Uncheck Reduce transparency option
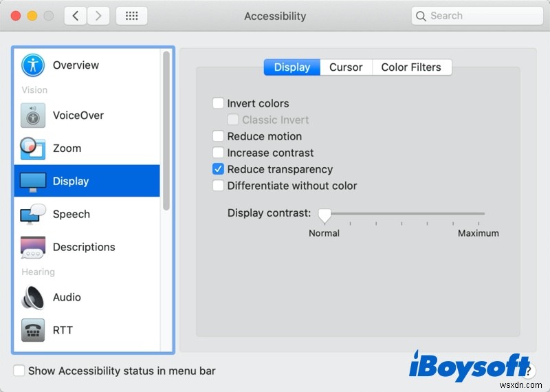 pos(218,169)
